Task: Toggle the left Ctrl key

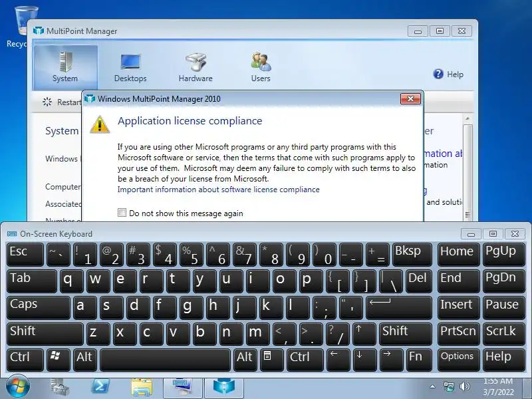Action: click(x=25, y=360)
